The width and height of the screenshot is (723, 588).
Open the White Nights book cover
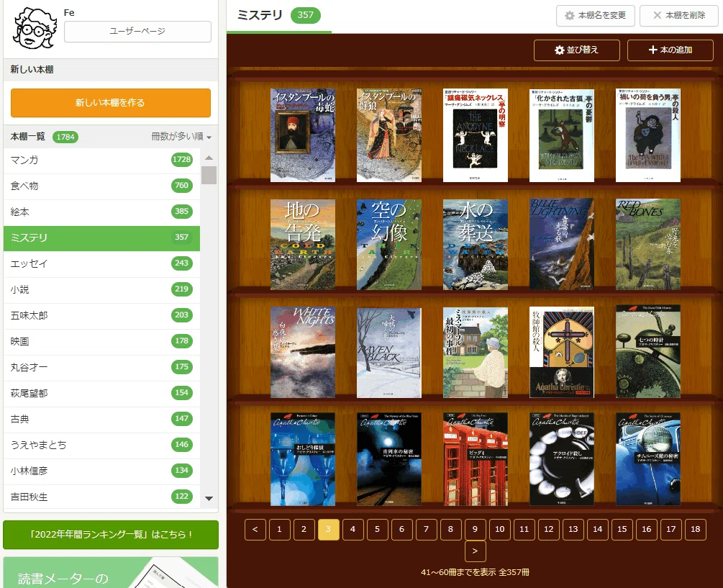point(302,353)
